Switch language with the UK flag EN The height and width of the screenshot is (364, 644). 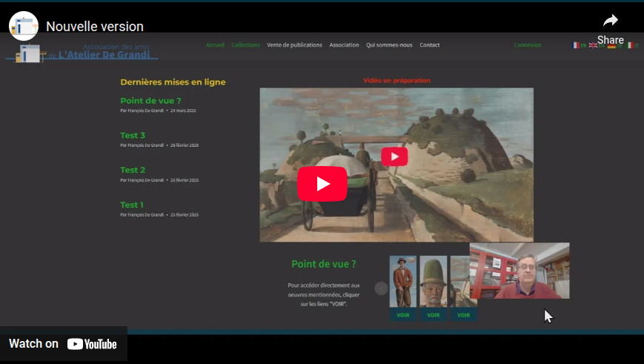[x=597, y=45]
